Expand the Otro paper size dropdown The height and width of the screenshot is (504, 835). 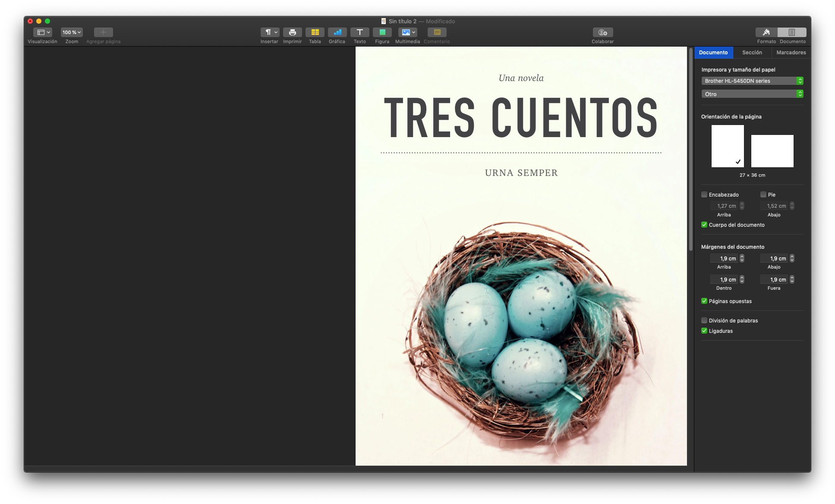coord(752,94)
